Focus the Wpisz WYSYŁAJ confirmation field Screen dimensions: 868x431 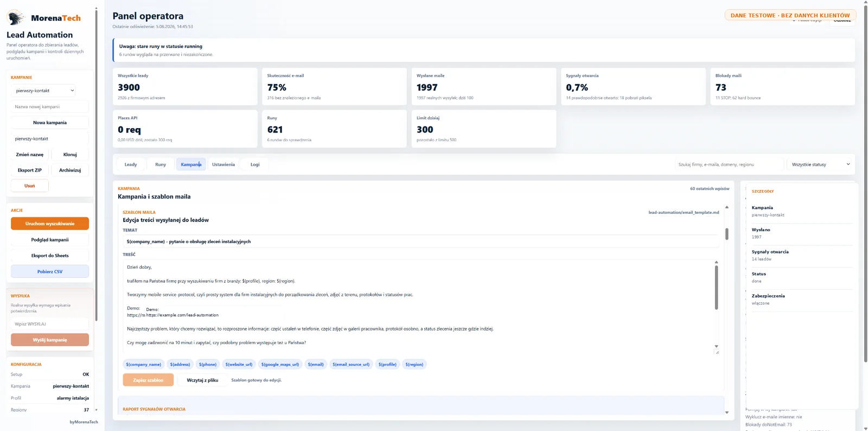point(50,324)
